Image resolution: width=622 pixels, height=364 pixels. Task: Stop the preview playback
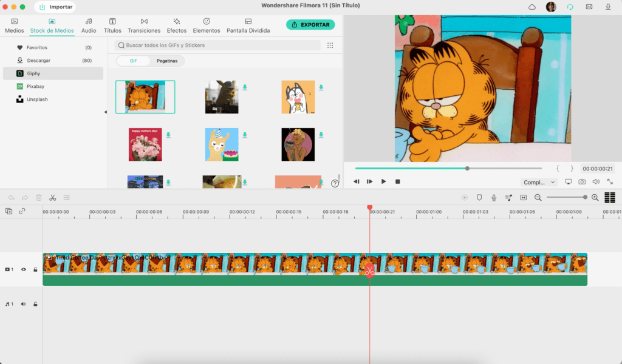pos(397,181)
